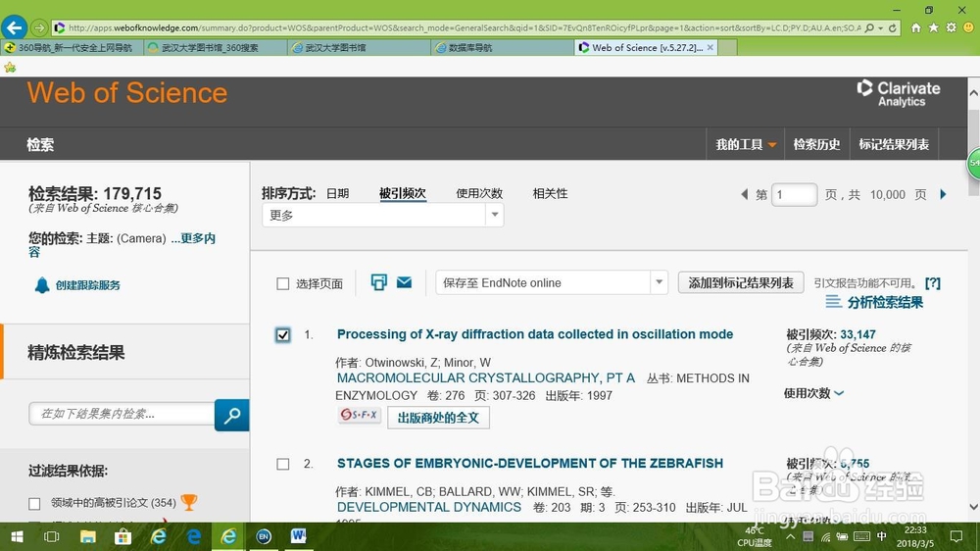980x551 pixels.
Task: Open SFX link for first result
Action: [x=360, y=415]
